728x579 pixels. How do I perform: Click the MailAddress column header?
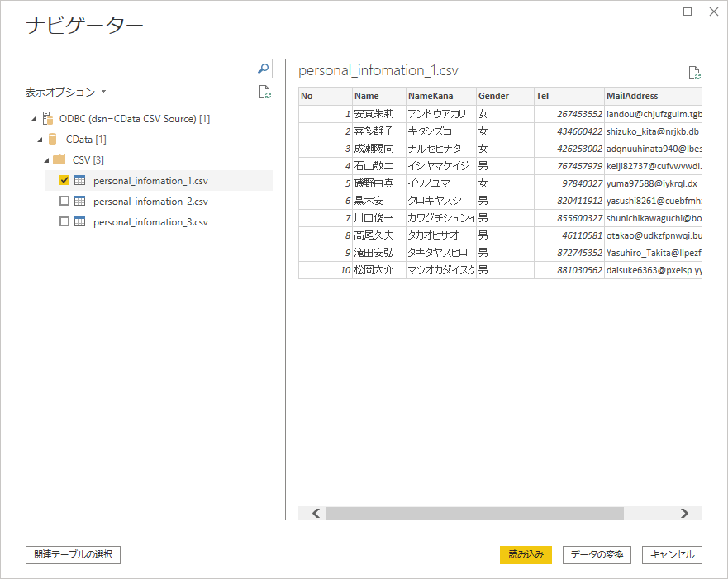(x=632, y=96)
